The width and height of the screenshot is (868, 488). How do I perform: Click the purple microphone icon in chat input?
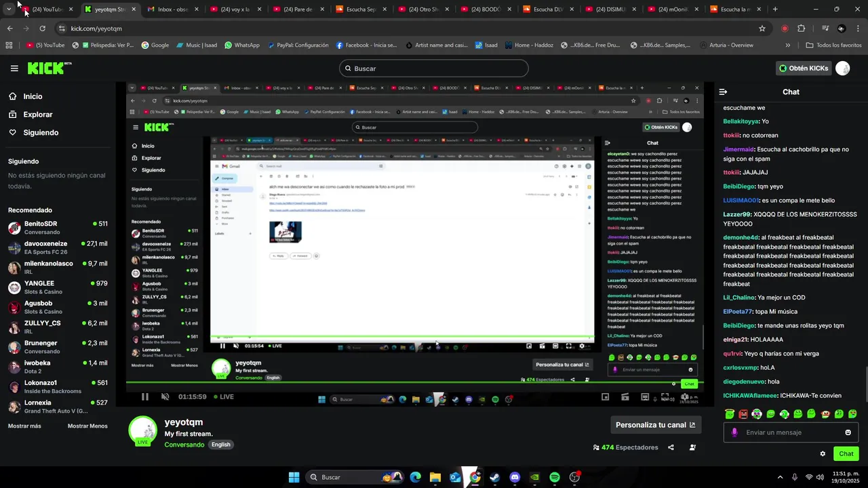click(x=734, y=432)
